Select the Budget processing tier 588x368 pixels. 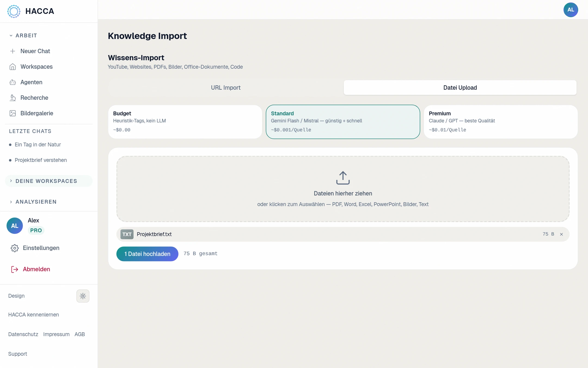[185, 122]
